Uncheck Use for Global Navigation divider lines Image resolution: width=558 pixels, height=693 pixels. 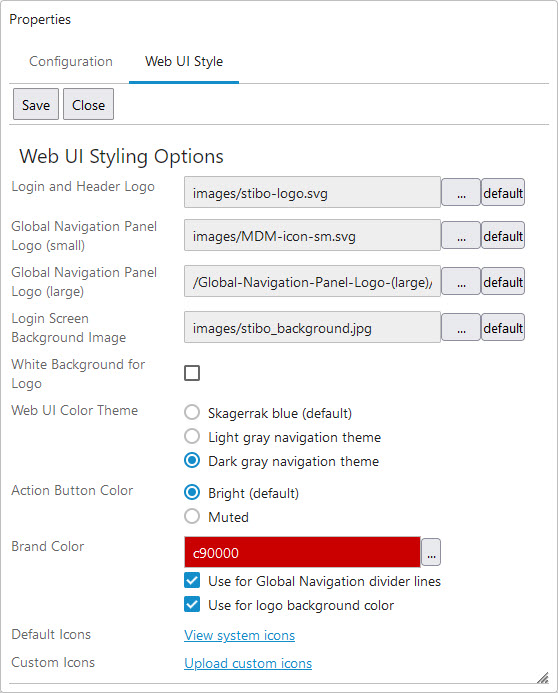tap(192, 580)
